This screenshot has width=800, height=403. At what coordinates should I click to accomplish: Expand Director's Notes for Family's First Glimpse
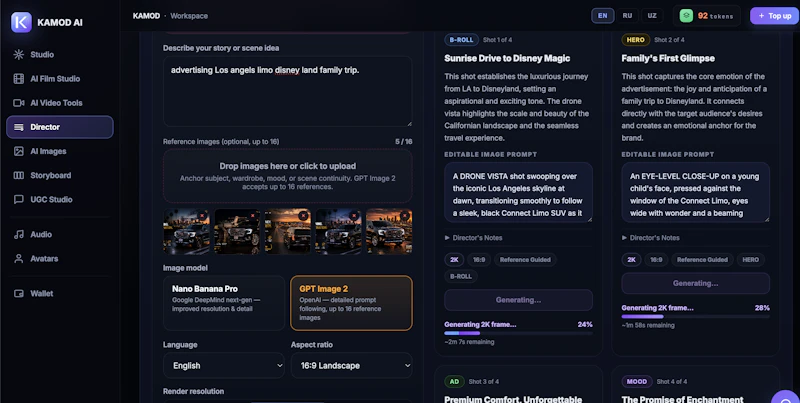click(651, 238)
